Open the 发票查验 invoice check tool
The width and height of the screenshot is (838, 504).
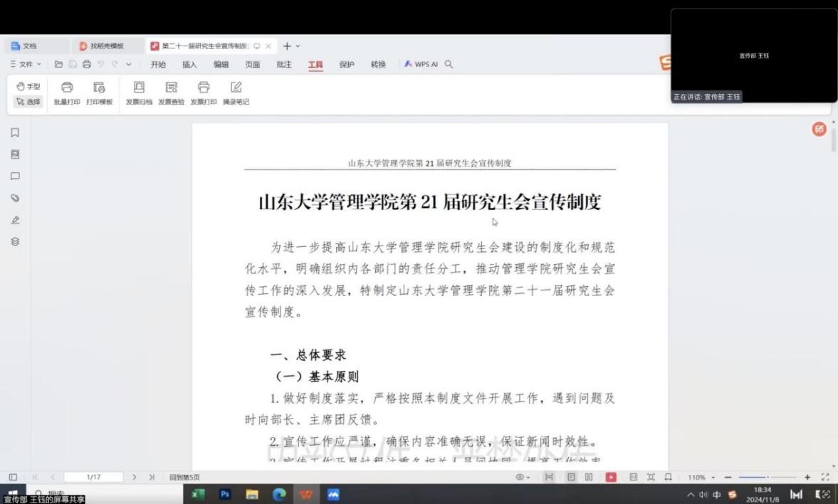171,93
